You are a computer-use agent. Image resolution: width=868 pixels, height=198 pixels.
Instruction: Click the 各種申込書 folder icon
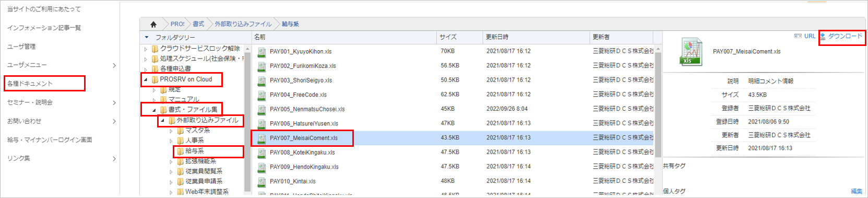click(x=155, y=68)
